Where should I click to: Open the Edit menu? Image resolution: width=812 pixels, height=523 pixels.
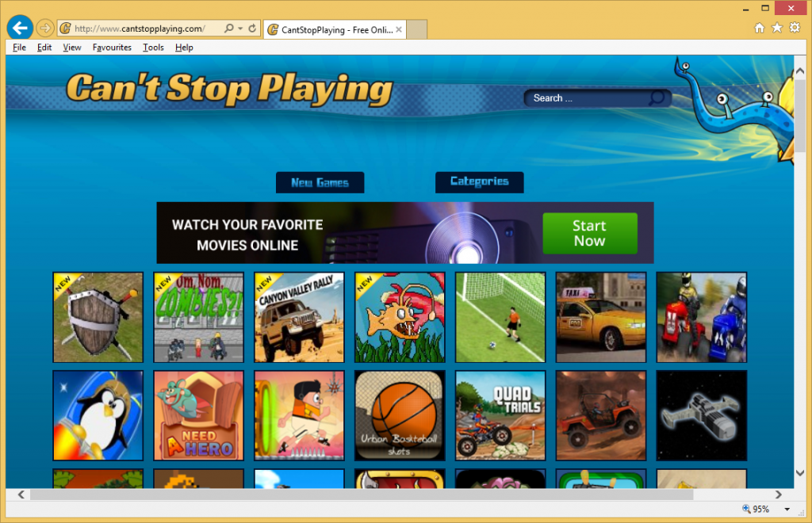click(44, 47)
